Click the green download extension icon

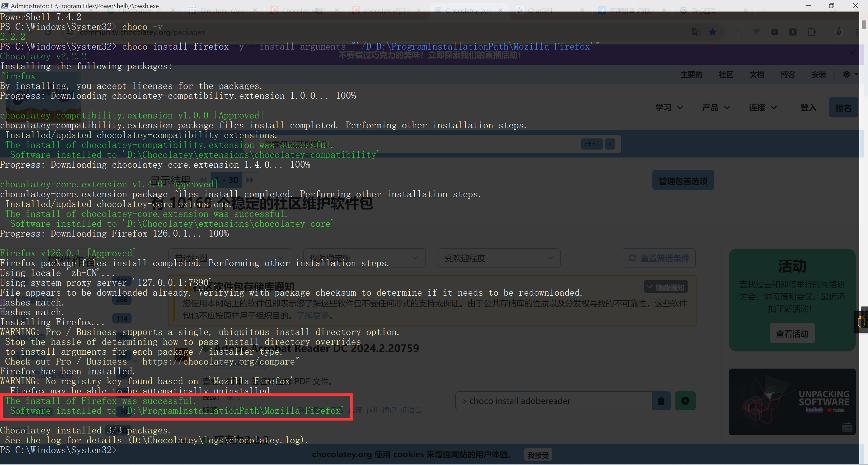point(793,32)
